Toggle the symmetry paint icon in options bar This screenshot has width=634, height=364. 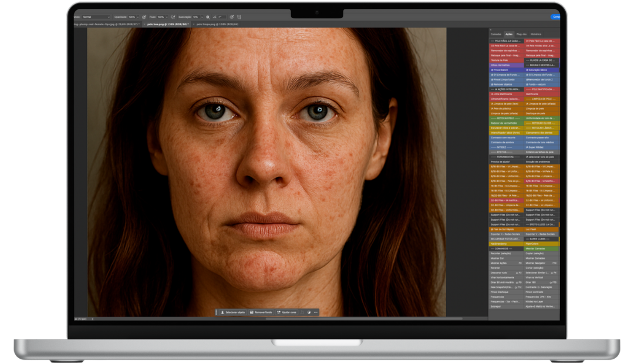[240, 17]
